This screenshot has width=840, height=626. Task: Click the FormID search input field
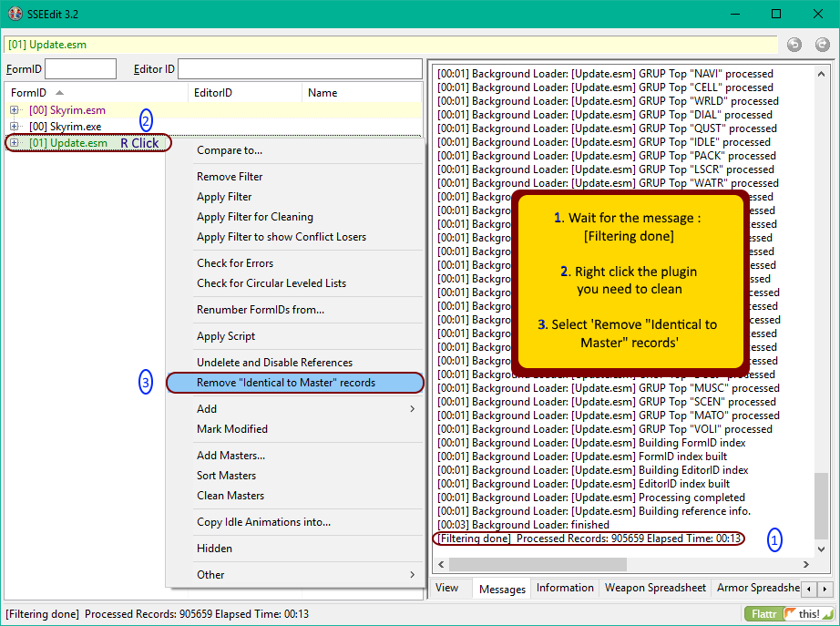tap(80, 69)
